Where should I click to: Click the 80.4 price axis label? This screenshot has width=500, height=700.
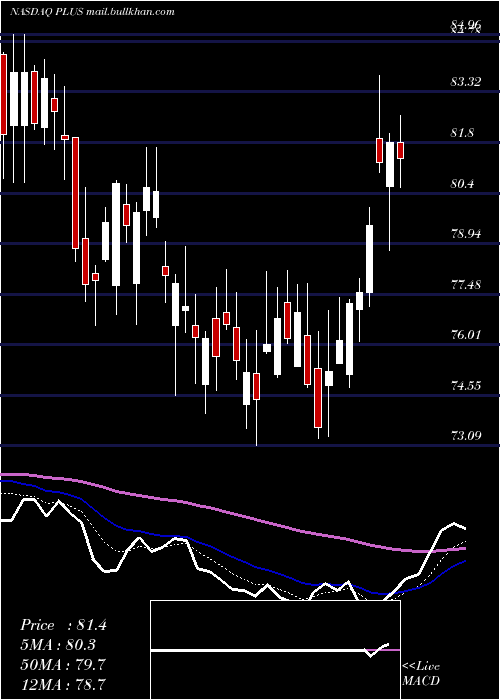coord(462,184)
